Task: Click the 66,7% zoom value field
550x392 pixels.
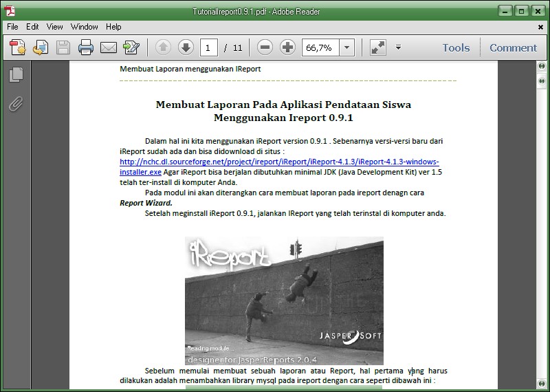Action: click(320, 47)
